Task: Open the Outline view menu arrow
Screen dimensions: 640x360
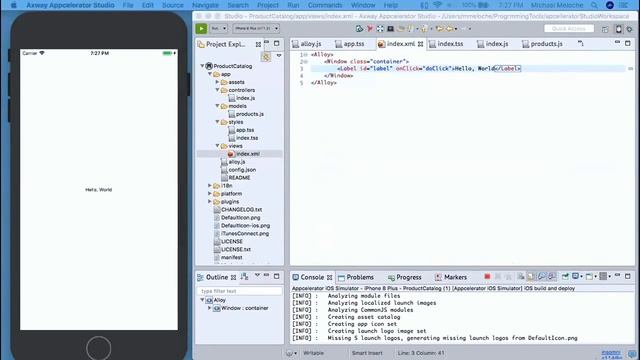Action: [257, 276]
